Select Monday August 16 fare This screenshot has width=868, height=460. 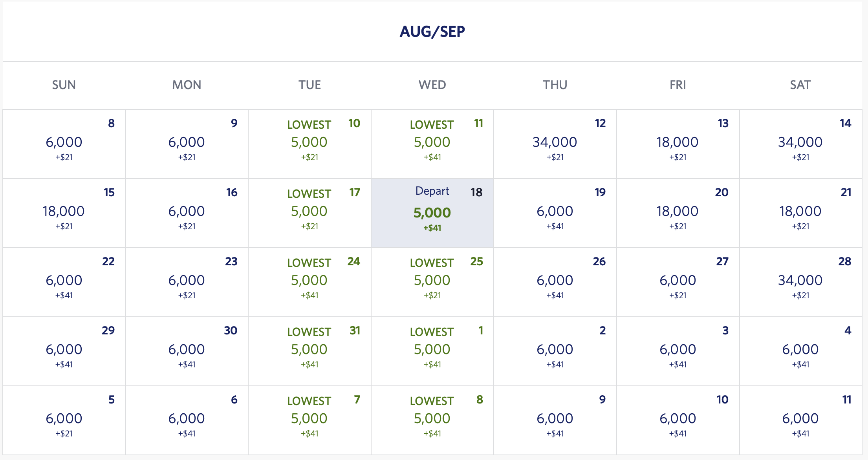(x=187, y=212)
